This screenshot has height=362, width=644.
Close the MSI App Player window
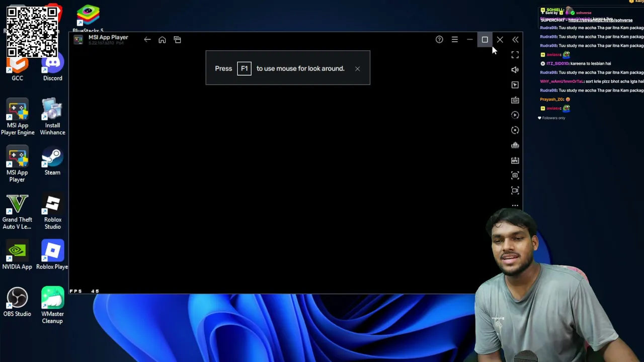coord(500,39)
